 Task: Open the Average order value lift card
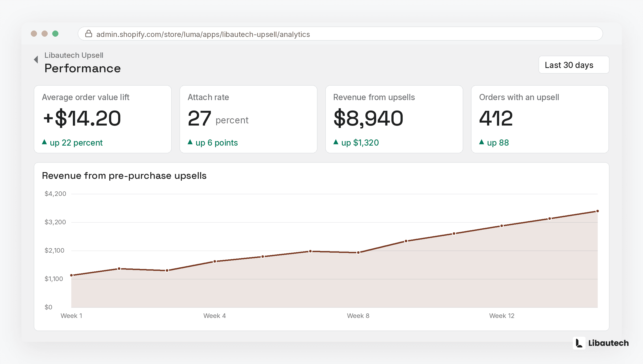click(x=103, y=119)
